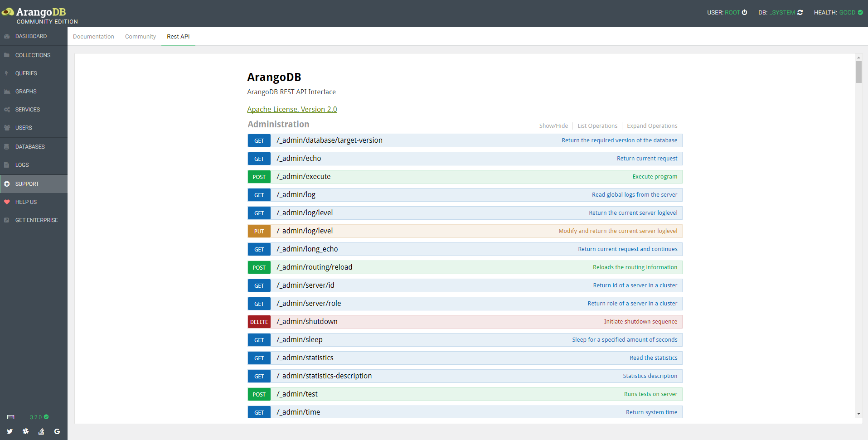The height and width of the screenshot is (440, 868).
Task: Expand the PUT /_admin/log/level endpoint
Action: pos(305,231)
